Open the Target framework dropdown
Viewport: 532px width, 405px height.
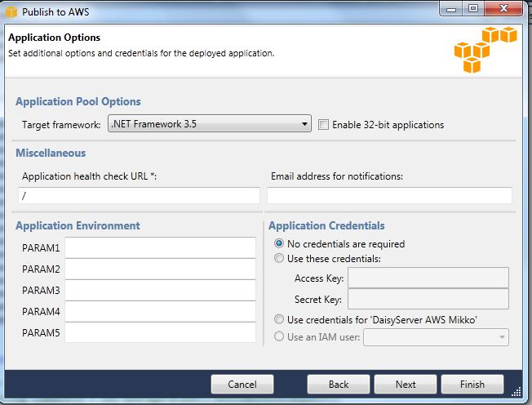click(x=210, y=123)
